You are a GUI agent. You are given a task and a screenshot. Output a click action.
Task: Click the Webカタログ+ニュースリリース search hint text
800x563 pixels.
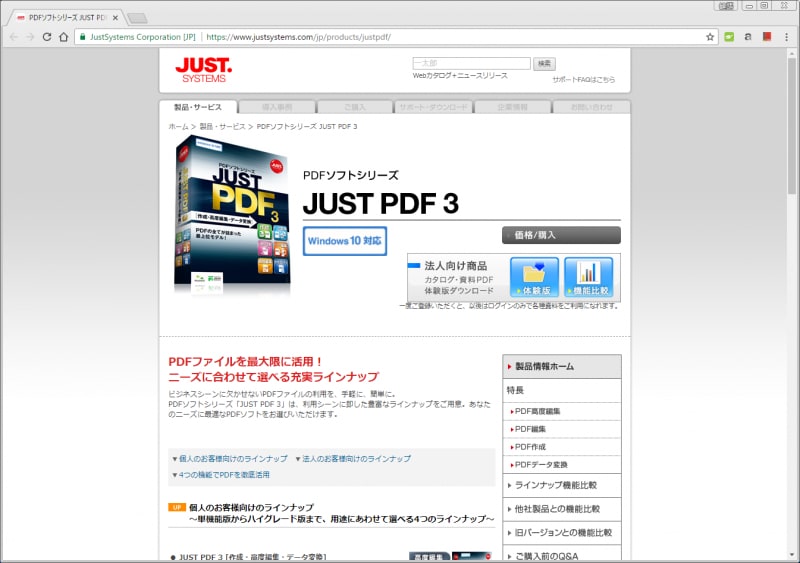[x=460, y=76]
